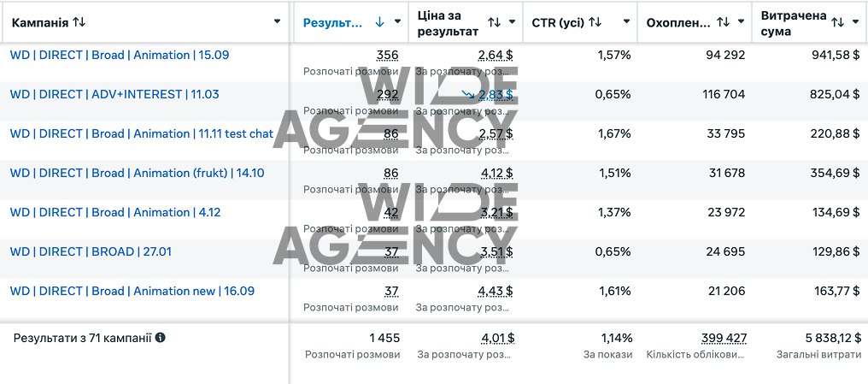Sort table by CTR (усі) arrows
This screenshot has width=868, height=384.
[x=595, y=22]
